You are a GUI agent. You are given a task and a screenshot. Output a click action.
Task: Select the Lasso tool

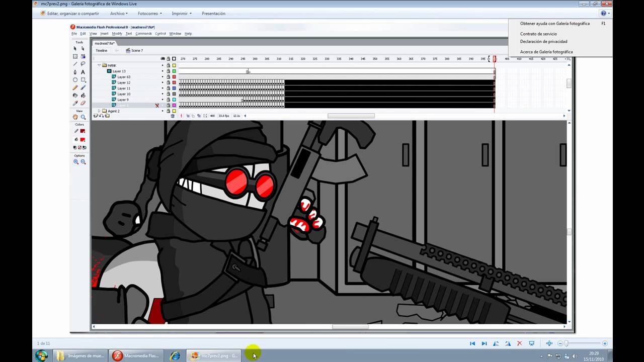[x=83, y=64]
